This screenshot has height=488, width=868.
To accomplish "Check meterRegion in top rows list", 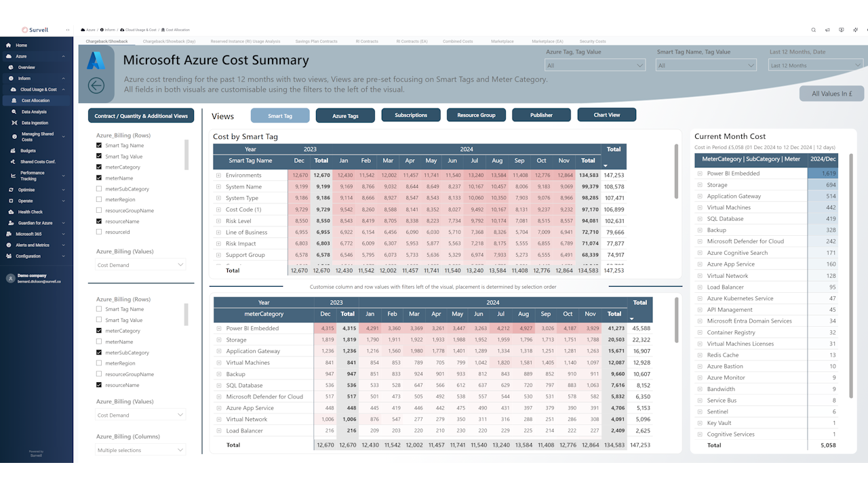I will point(99,200).
